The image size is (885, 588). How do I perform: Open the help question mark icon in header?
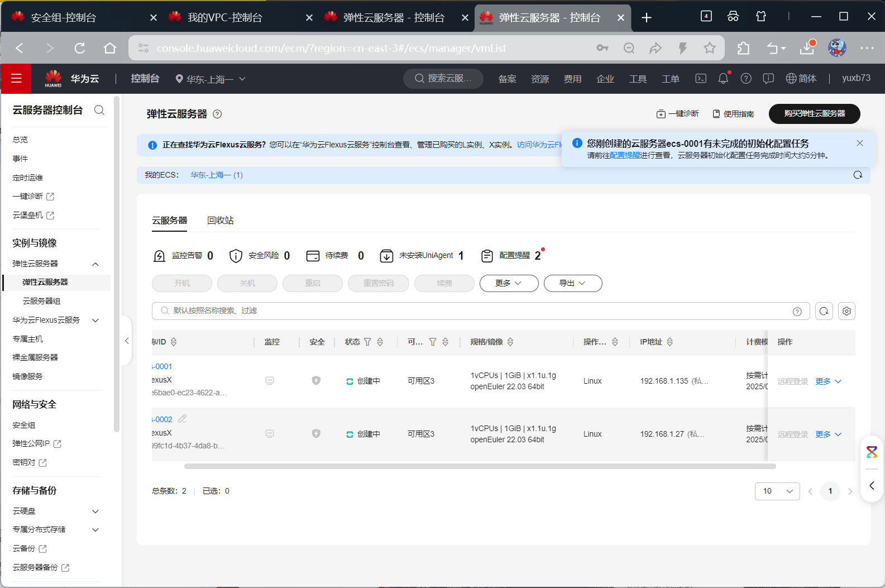point(746,79)
